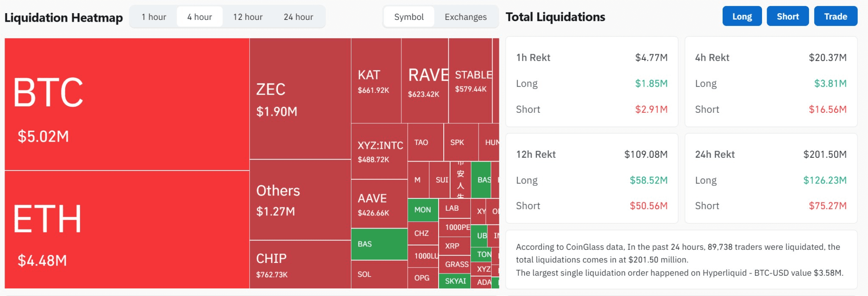Switch heatmap to 1 hour timeframe
The width and height of the screenshot is (868, 296).
tap(154, 17)
